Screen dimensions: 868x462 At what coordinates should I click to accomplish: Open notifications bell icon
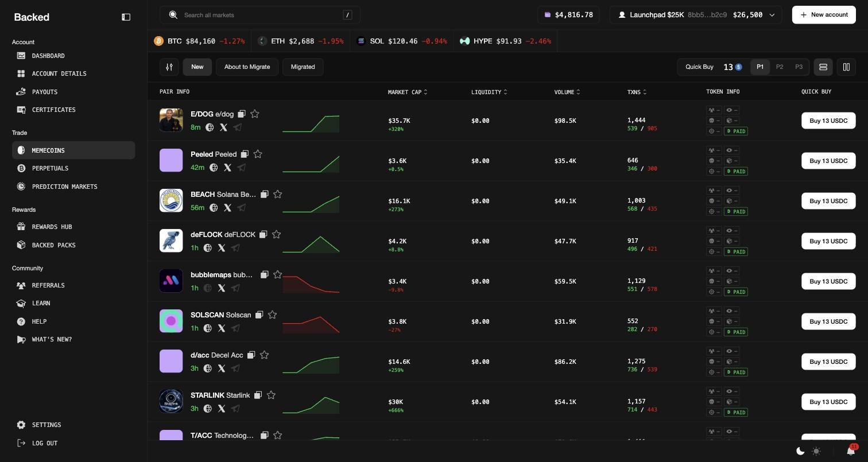click(x=851, y=451)
